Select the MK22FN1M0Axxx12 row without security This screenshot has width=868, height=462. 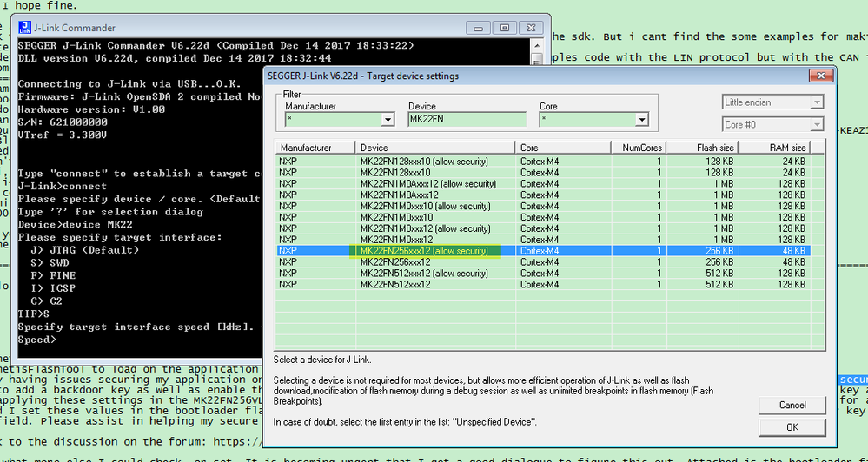click(543, 195)
